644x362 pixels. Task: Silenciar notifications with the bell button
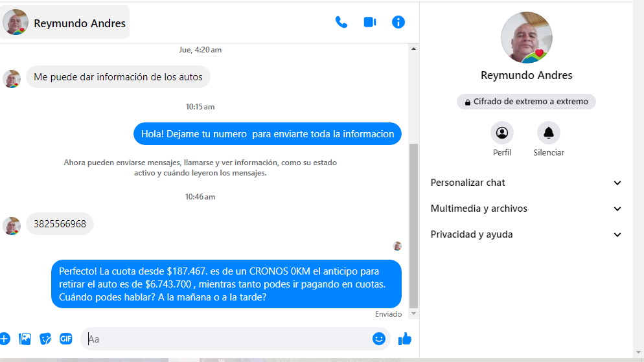click(x=548, y=133)
